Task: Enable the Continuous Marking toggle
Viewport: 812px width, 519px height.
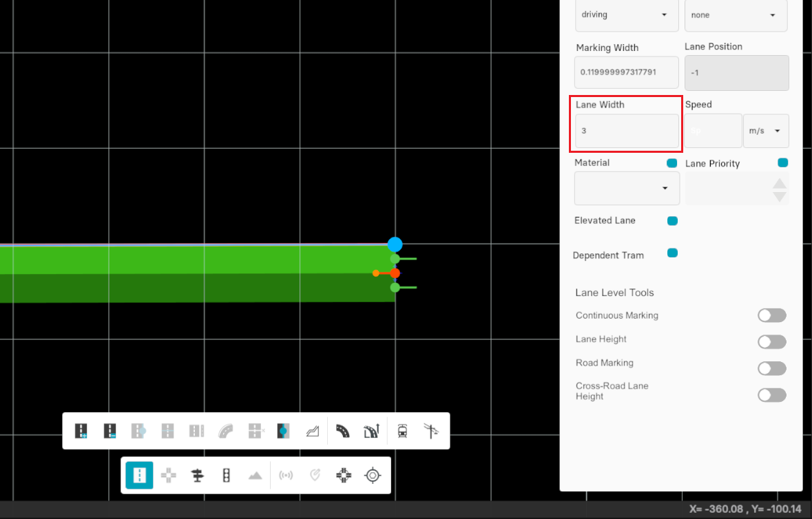Action: coord(771,315)
